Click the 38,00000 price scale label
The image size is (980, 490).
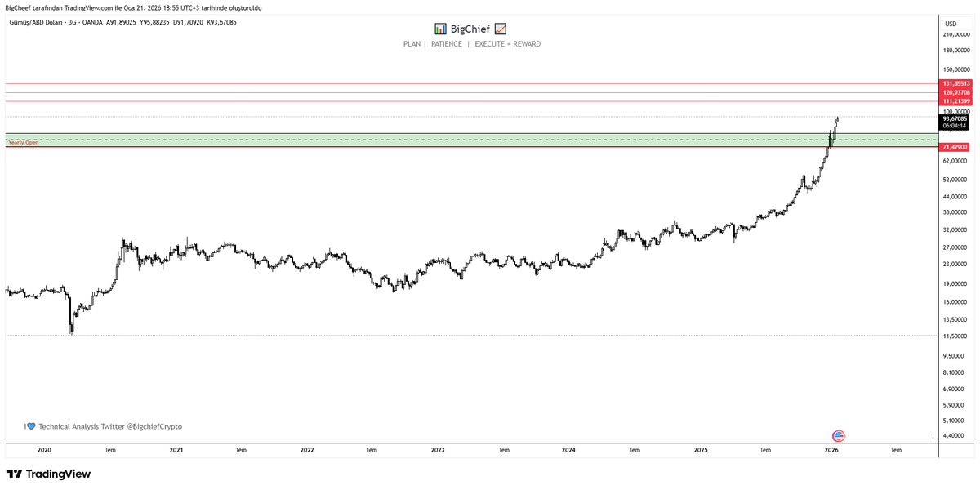pyautogui.click(x=956, y=212)
